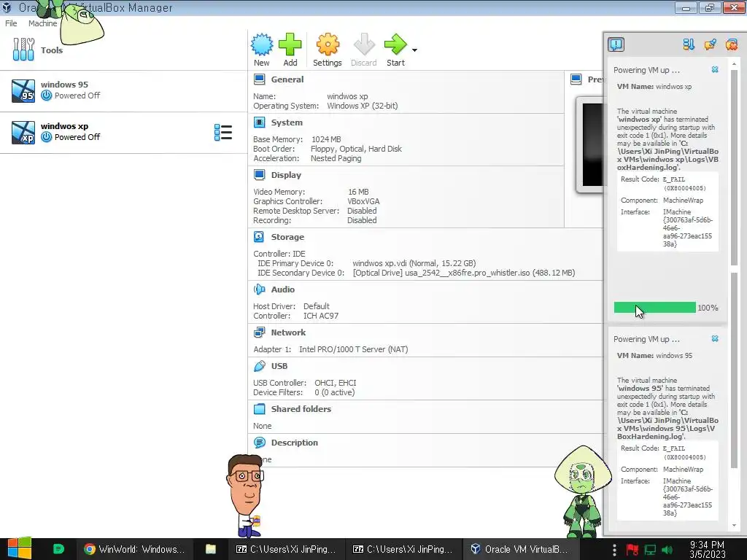Click Graphics Controller VBoxVGA value
747x560 pixels.
click(x=363, y=201)
